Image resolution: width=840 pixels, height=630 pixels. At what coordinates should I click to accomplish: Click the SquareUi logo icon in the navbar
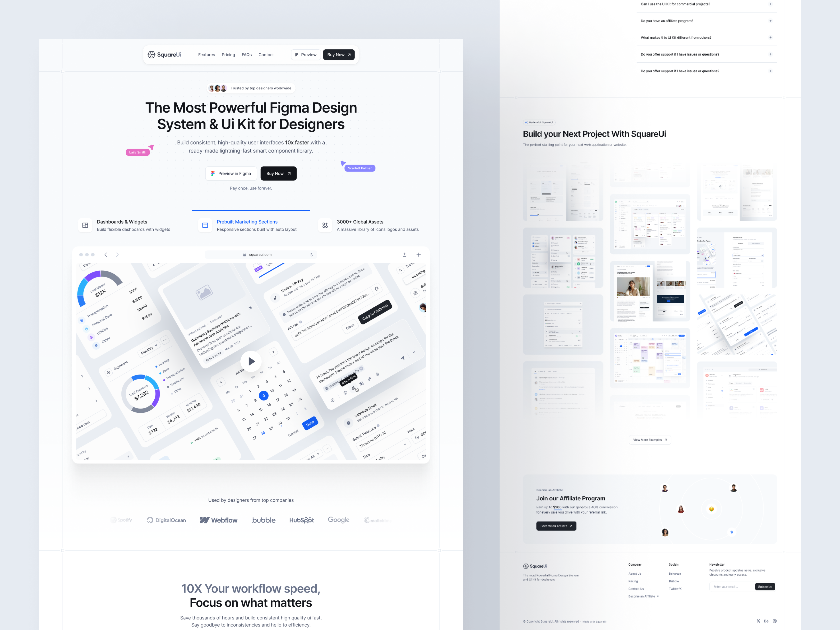tap(151, 54)
